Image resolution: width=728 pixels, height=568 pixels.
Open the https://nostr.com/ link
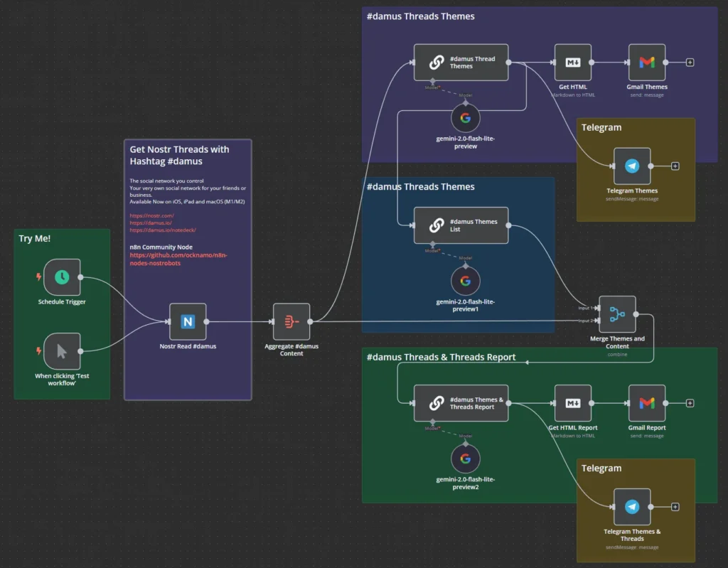[x=151, y=215]
